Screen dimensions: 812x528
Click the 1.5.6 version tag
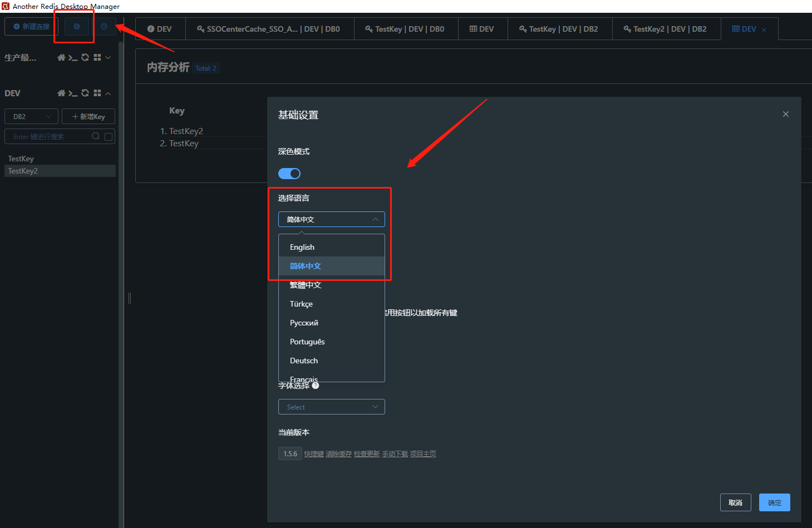click(290, 453)
